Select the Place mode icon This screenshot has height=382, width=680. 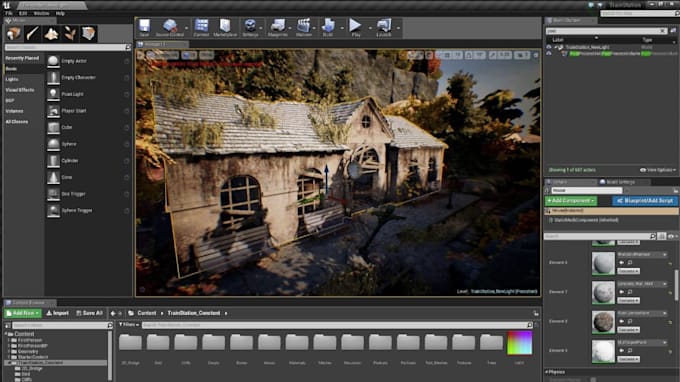coord(14,33)
